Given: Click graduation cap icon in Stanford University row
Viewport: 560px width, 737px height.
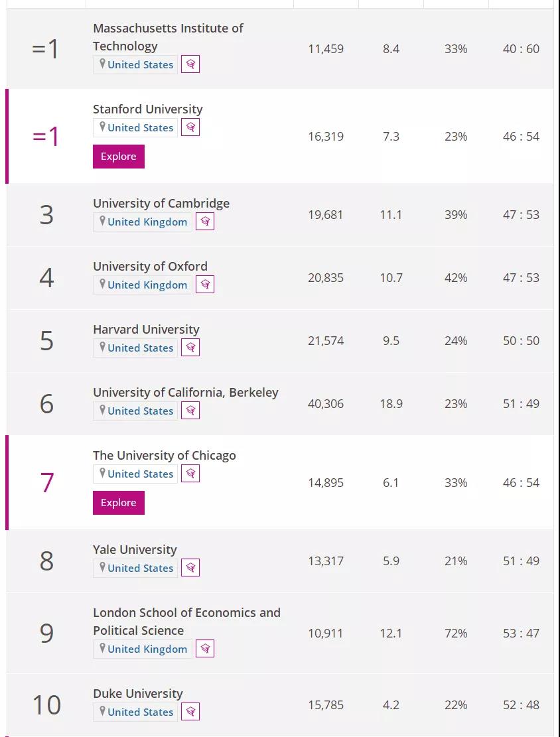Looking at the screenshot, I should pyautogui.click(x=190, y=127).
